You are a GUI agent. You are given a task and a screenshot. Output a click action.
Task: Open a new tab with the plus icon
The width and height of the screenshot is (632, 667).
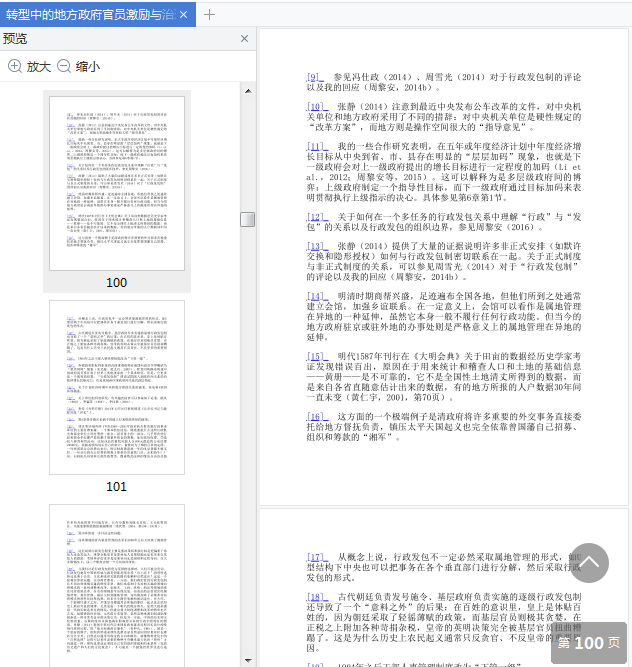tap(209, 15)
